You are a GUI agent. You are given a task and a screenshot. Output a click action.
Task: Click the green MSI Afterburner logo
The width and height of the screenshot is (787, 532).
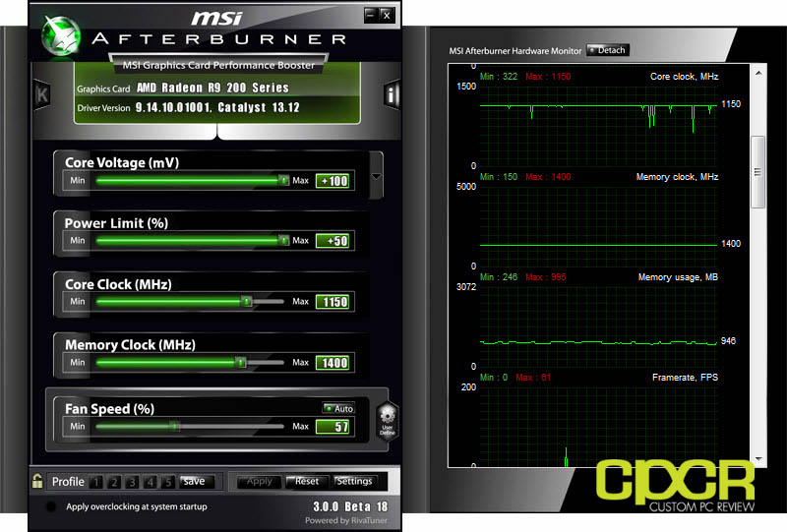(x=61, y=35)
